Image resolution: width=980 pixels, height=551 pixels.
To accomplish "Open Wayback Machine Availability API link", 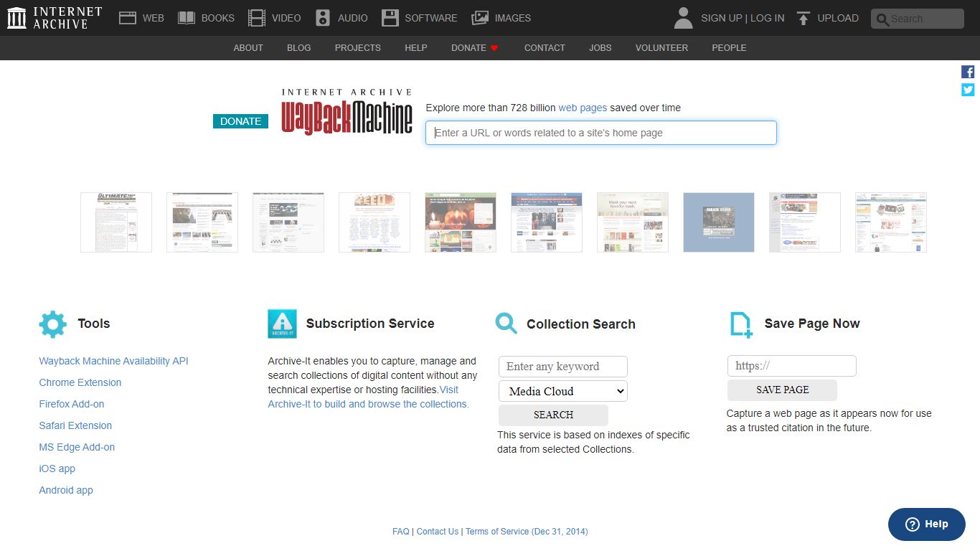I will click(113, 361).
